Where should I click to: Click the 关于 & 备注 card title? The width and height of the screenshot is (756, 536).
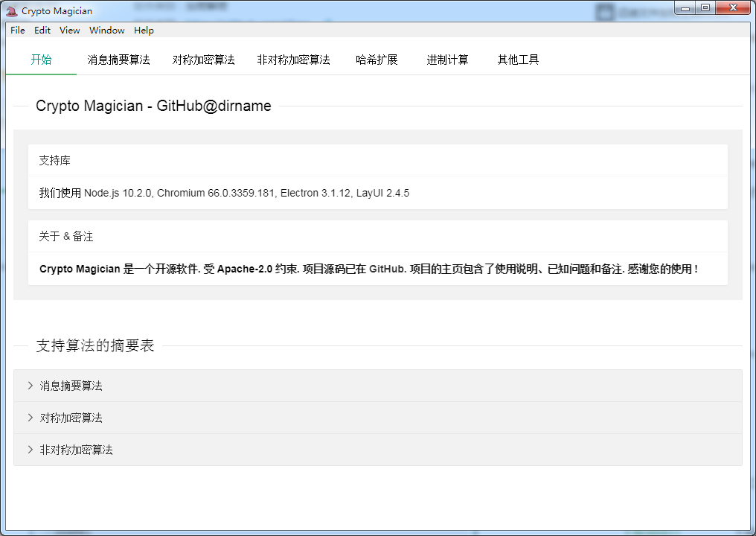(66, 237)
